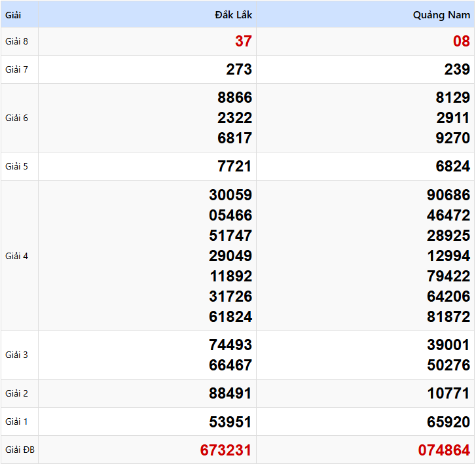
Task: Click number 50276
Action: [x=449, y=365]
